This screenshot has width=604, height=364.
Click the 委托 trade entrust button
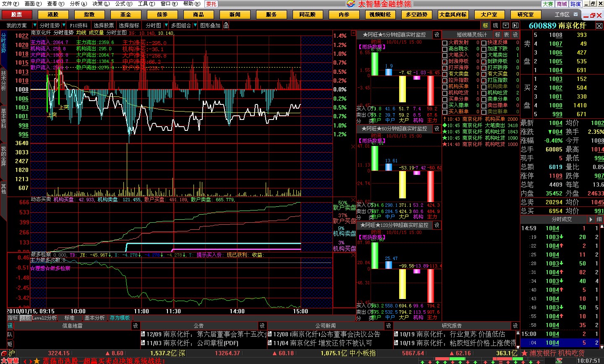pyautogui.click(x=212, y=4)
